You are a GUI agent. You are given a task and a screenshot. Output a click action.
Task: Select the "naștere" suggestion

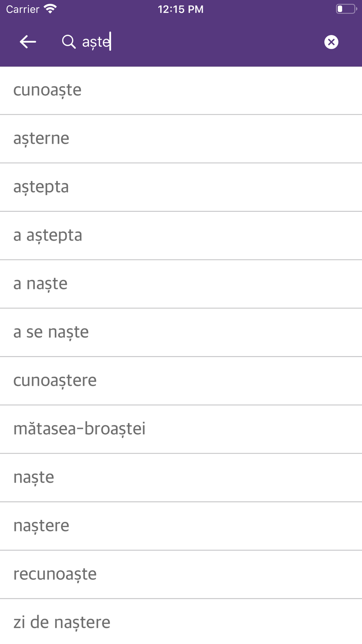181,526
